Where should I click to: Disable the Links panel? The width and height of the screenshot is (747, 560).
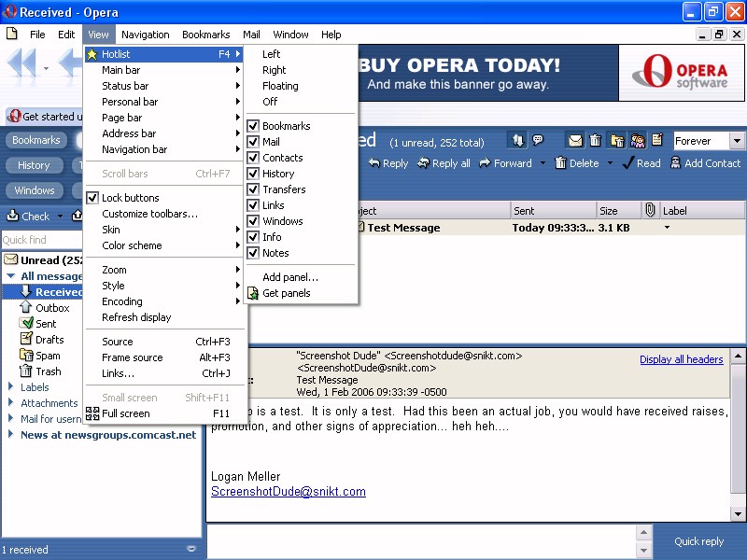(253, 205)
